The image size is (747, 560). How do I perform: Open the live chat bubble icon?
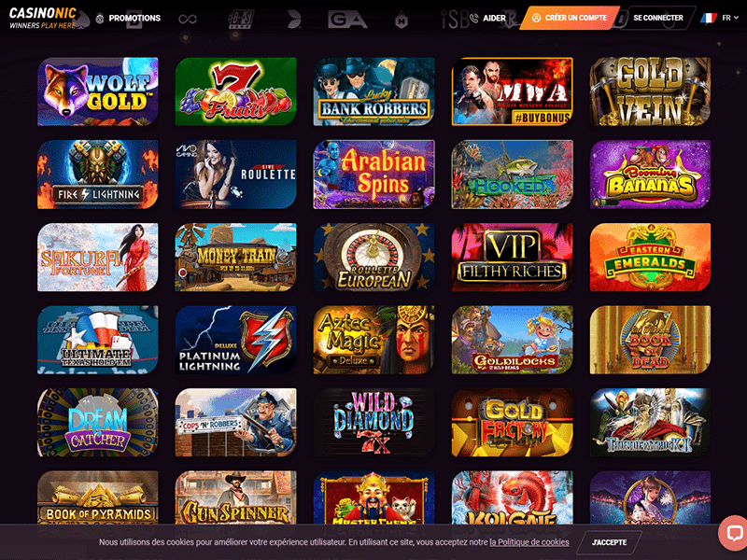pyautogui.click(x=733, y=533)
